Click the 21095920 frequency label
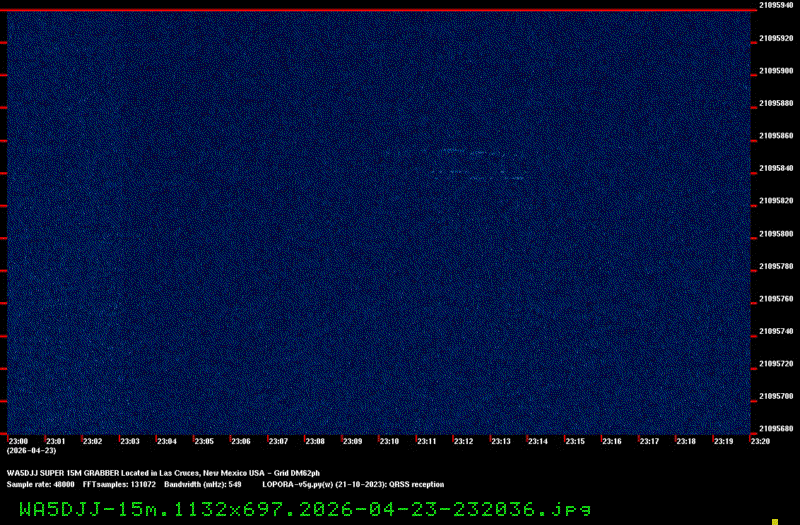 [776, 38]
